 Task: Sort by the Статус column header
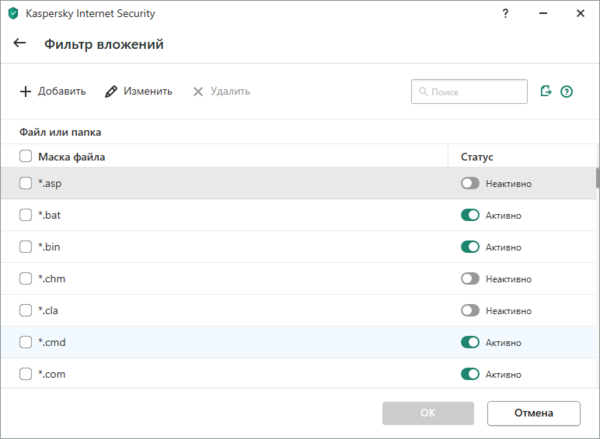[x=477, y=156]
